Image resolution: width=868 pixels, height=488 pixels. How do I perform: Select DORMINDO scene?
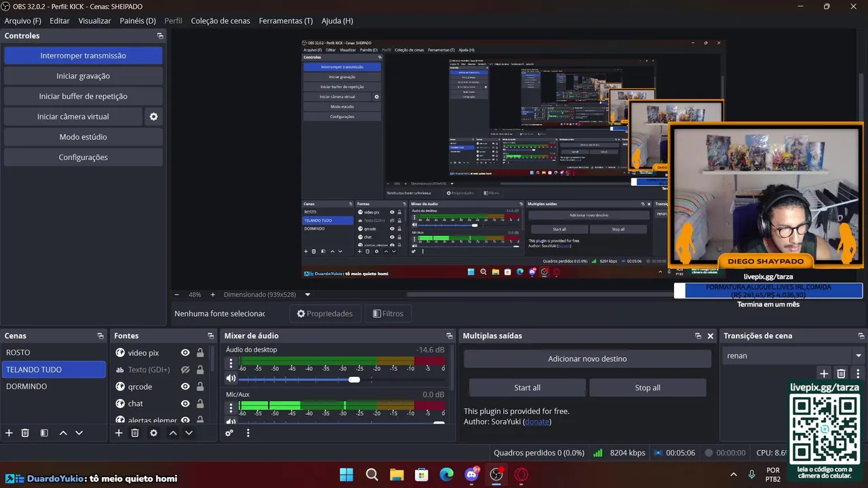tap(54, 386)
